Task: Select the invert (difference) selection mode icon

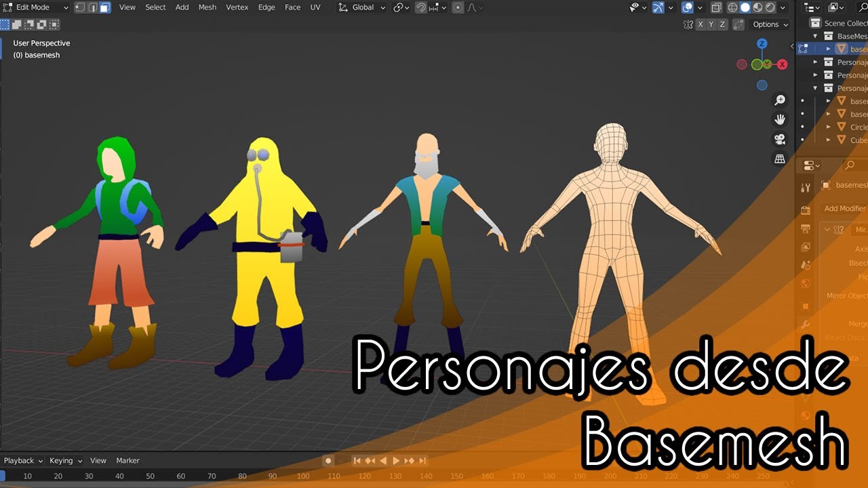Action: pos(41,24)
